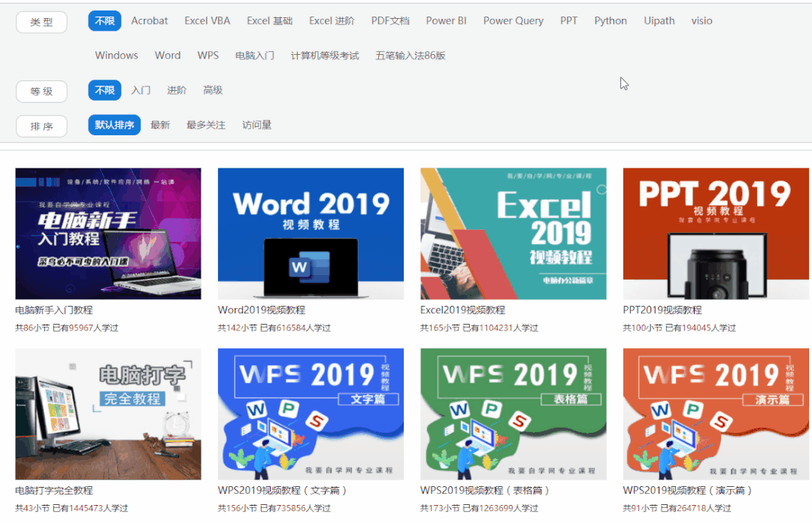
Task: Select the 电脑入门 category
Action: 254,56
